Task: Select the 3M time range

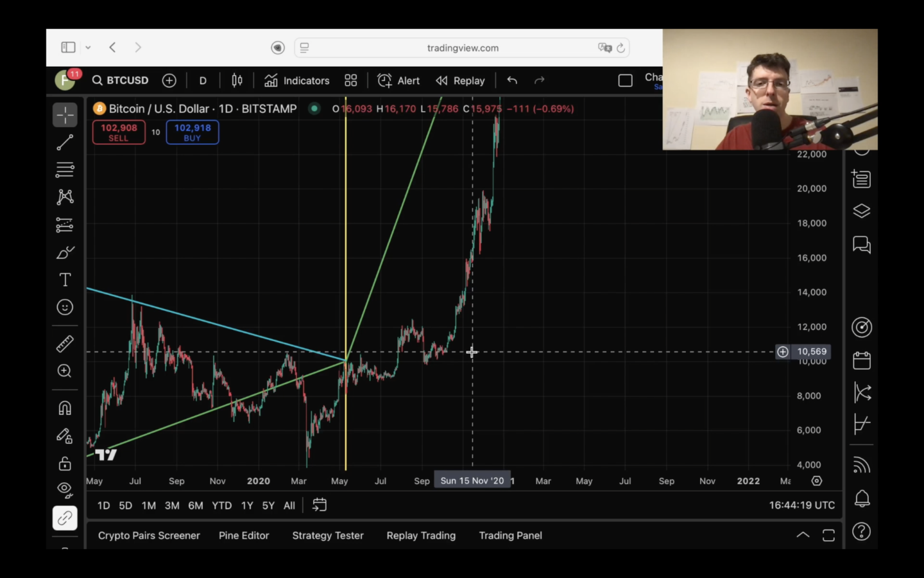Action: point(172,505)
